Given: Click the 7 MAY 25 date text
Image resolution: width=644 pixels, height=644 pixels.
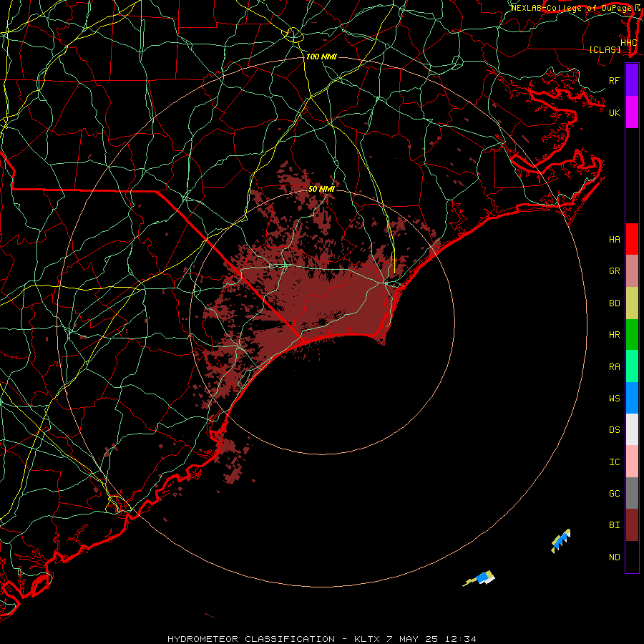Looking at the screenshot, I should click(414, 639).
